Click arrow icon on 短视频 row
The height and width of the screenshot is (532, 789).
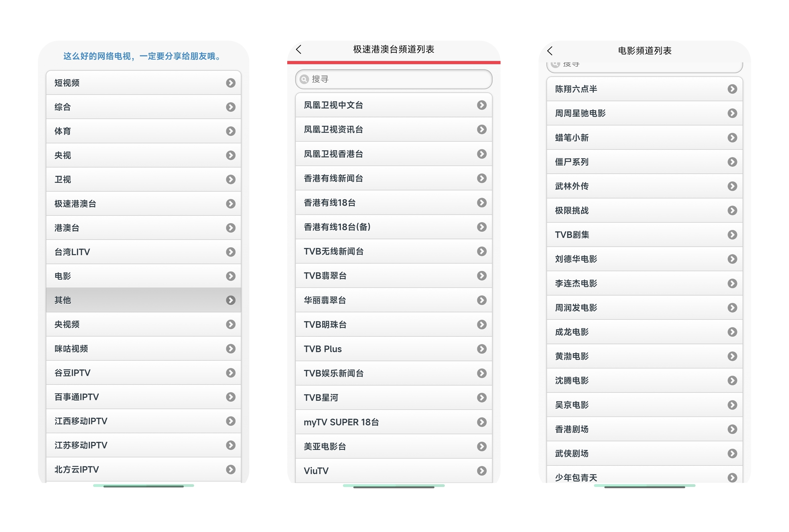click(230, 83)
